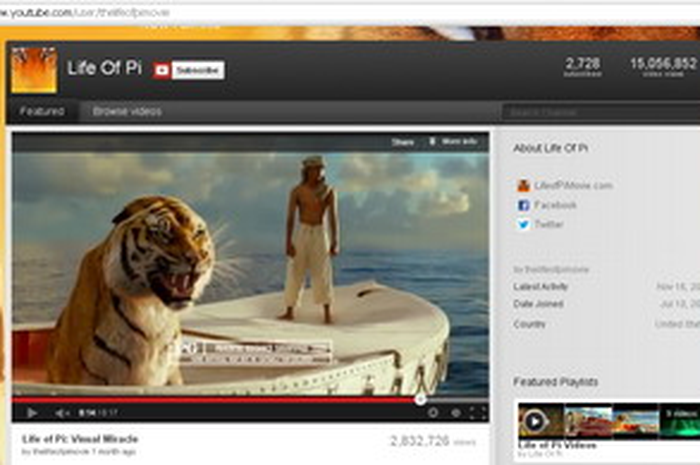Click the Life Of Pi channel name
The image size is (700, 465).
104,68
